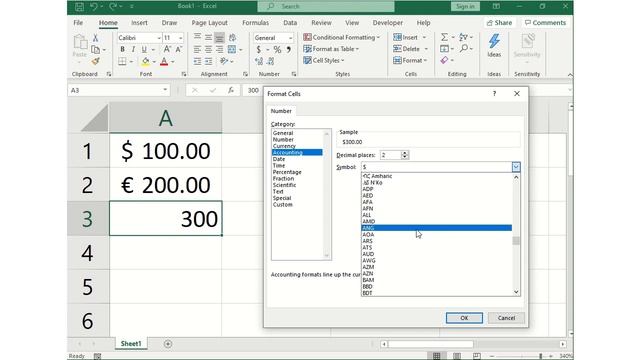Toggle Wrap Text button
This screenshot has height=360, width=640.
232,38
